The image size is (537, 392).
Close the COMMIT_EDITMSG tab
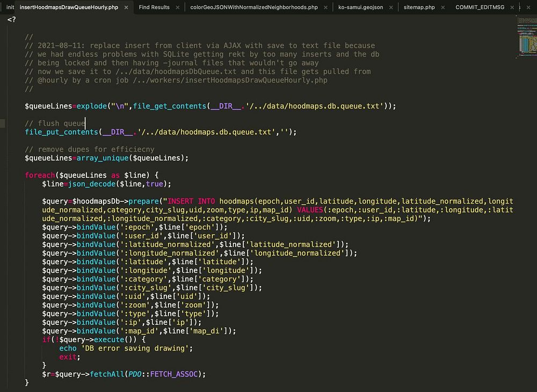coord(512,8)
